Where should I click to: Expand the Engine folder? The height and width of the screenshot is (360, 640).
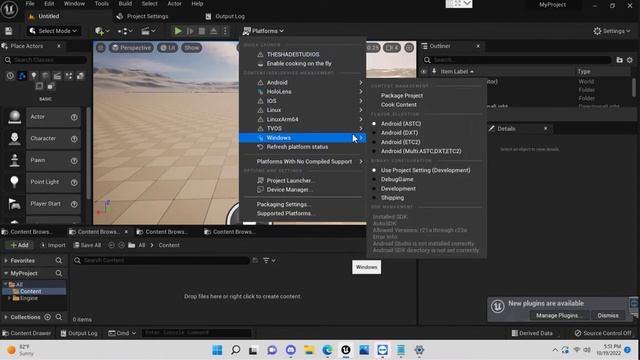pos(9,298)
